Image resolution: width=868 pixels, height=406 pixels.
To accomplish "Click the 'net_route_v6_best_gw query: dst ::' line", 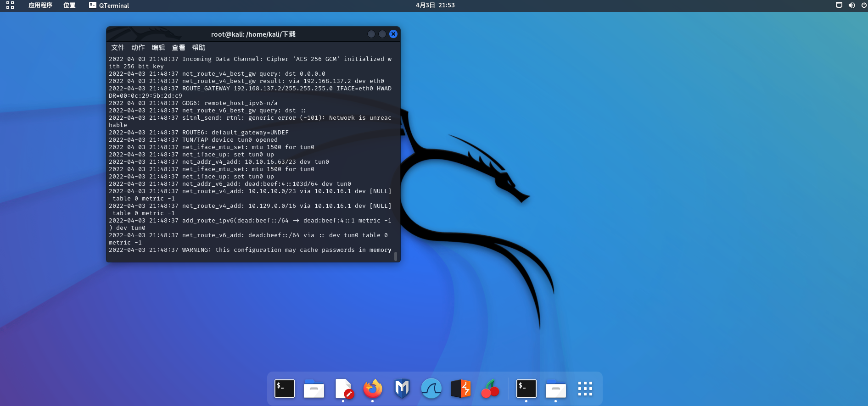I will point(207,111).
